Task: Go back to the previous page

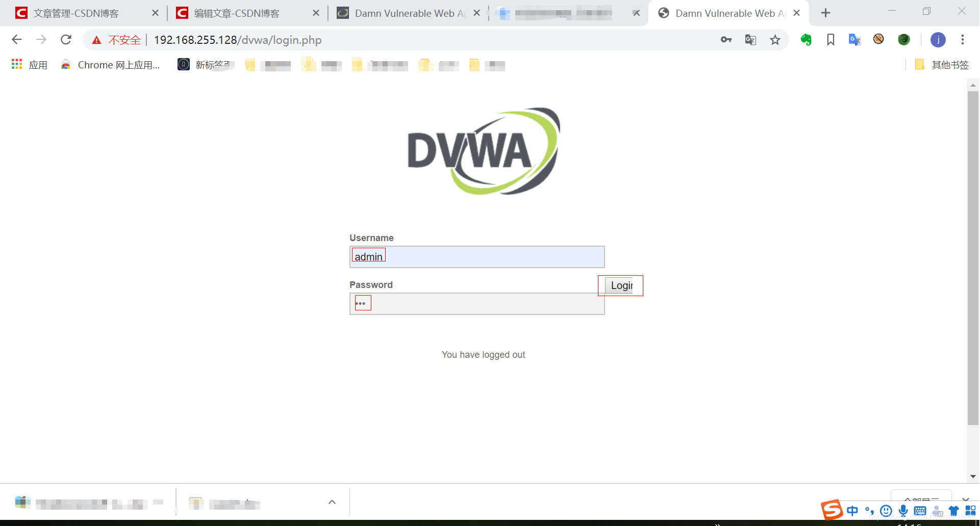Action: 17,40
